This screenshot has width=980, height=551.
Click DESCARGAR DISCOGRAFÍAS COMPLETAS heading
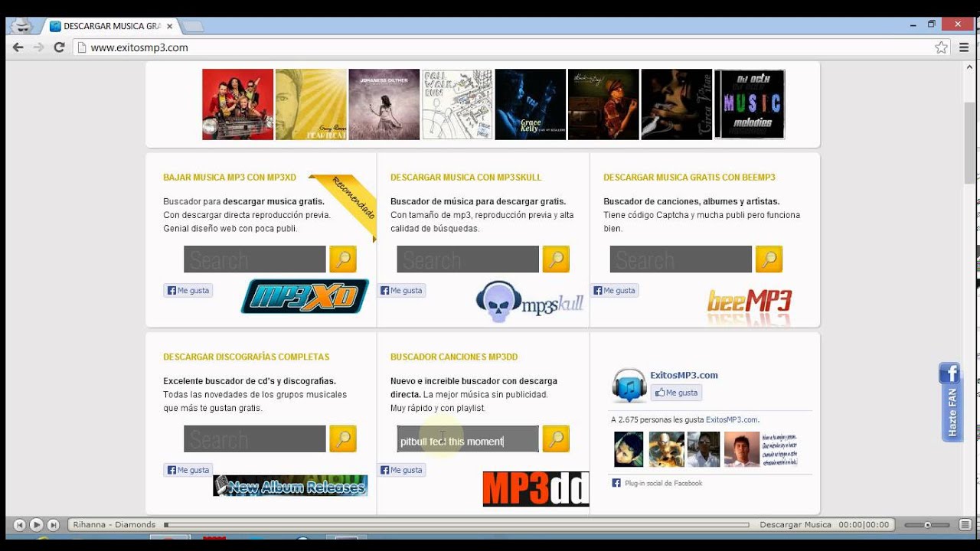point(246,357)
